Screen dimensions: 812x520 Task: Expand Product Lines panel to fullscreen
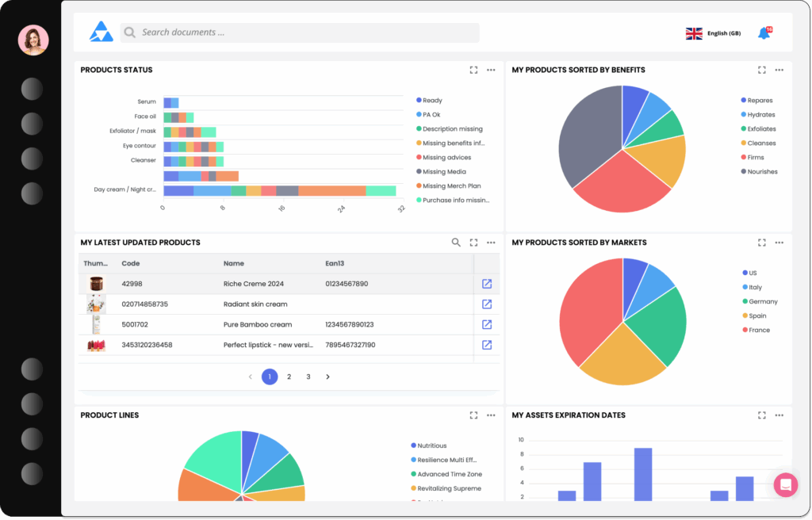coord(473,415)
